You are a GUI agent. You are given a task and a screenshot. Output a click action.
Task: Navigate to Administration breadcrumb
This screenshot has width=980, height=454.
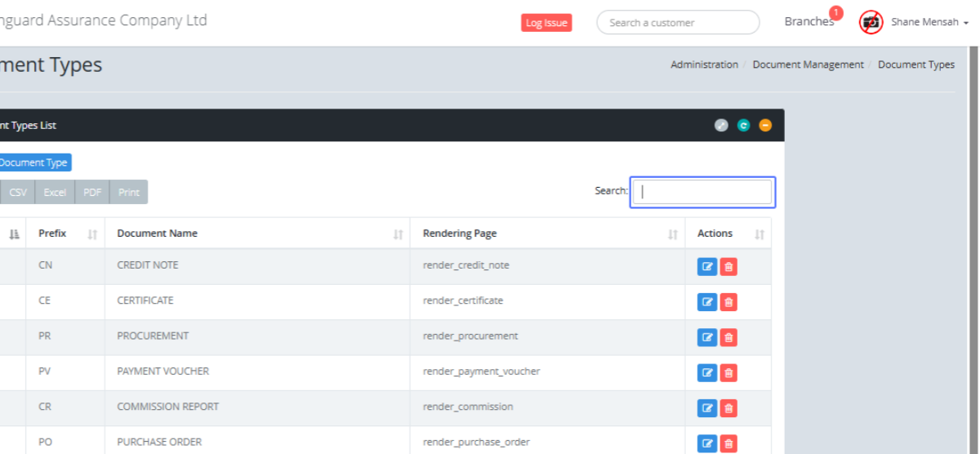704,65
